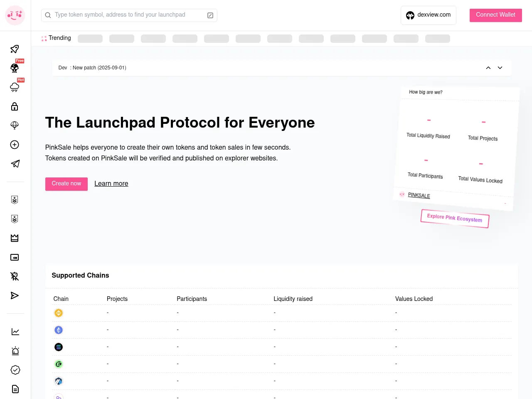Screen dimensions: 532x399
Task: Expand the announcement with the down chevron
Action: click(500, 68)
